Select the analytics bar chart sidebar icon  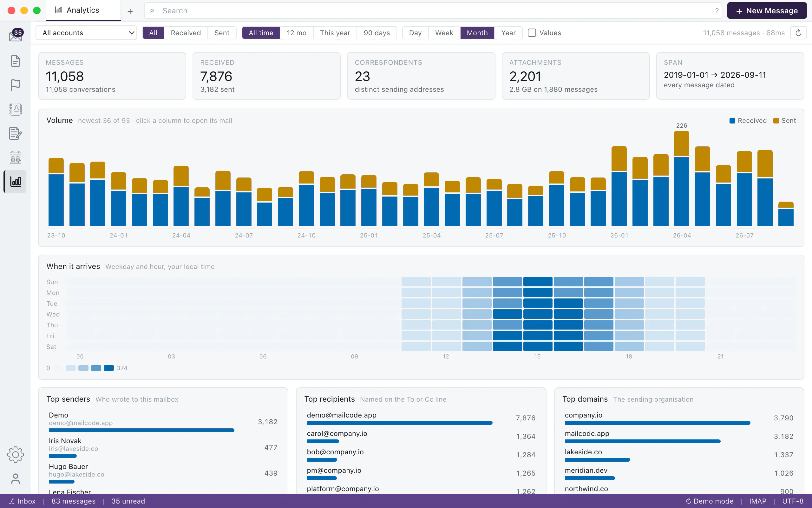(16, 182)
